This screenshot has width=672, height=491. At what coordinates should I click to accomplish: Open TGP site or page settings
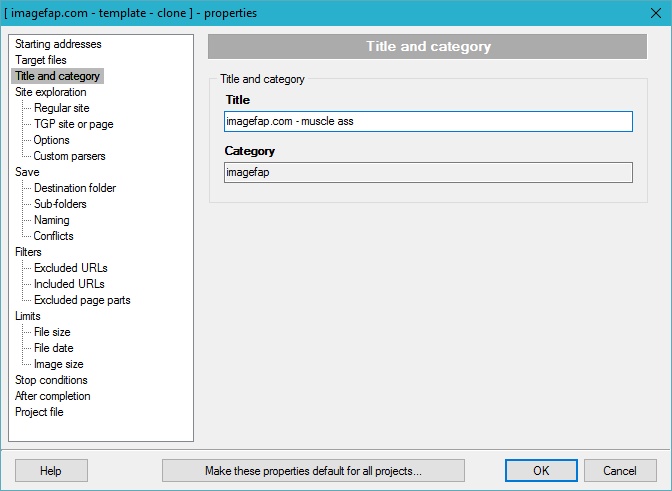click(x=74, y=124)
